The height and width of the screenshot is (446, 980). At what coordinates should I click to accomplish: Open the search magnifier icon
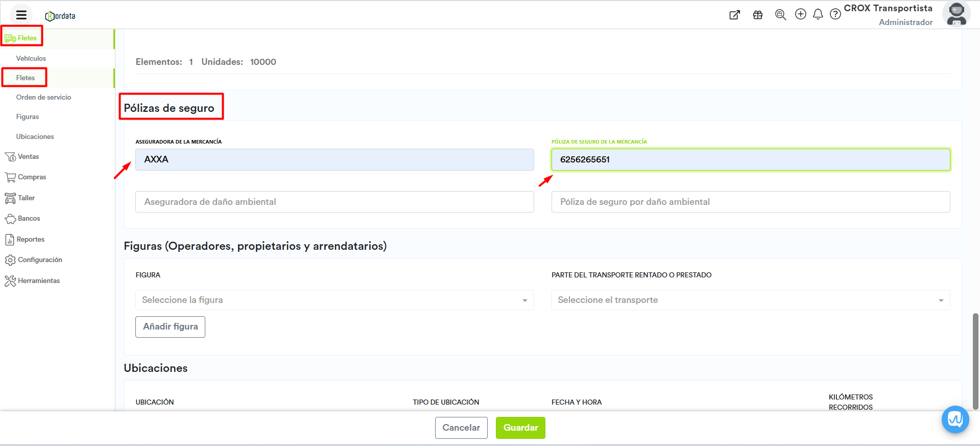coord(780,15)
